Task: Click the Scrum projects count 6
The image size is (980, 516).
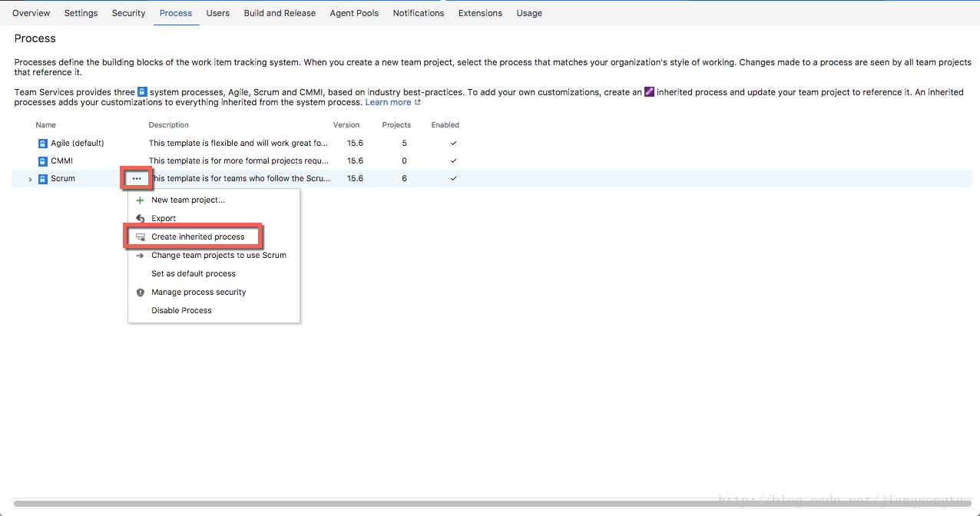Action: tap(404, 178)
